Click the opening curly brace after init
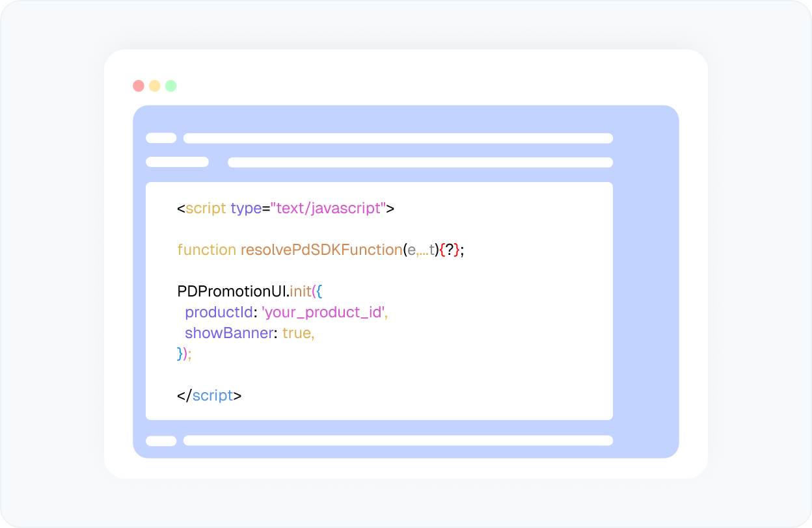The image size is (812, 528). click(319, 291)
